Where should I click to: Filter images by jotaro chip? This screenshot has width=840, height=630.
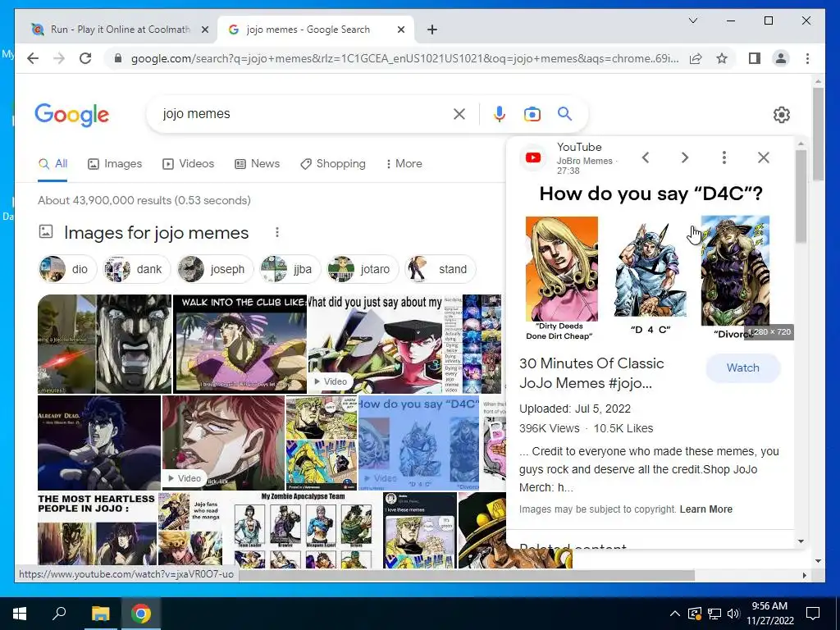362,269
